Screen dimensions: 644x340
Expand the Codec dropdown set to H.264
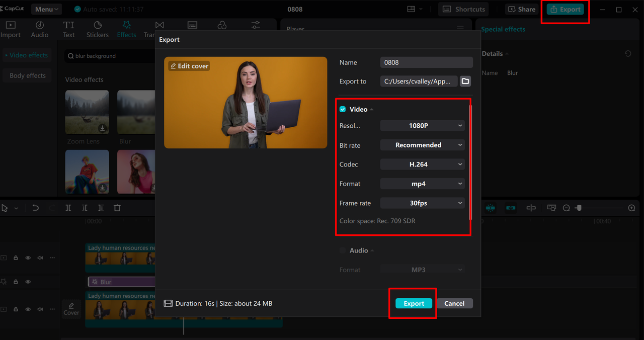click(x=422, y=164)
